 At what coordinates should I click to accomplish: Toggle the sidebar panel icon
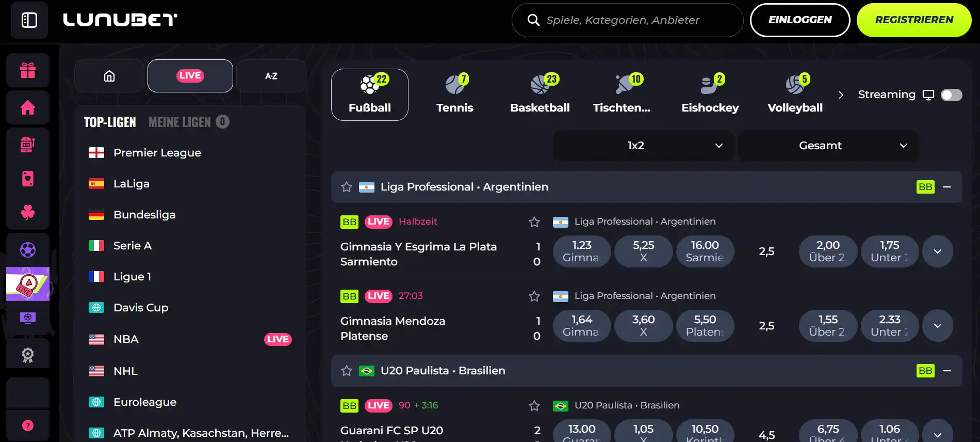[29, 20]
